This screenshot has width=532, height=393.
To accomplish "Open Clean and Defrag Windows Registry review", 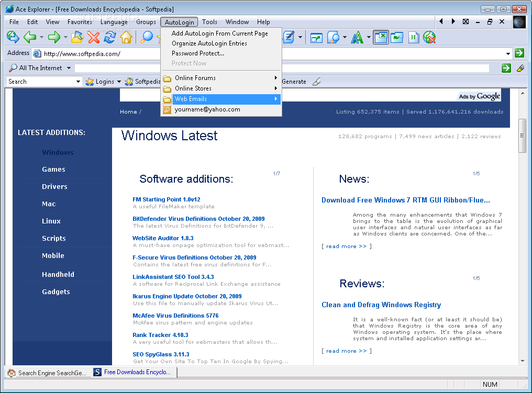I will click(381, 305).
